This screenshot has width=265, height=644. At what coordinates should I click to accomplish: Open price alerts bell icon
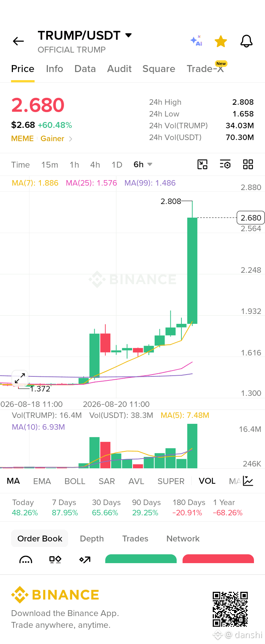[x=247, y=41]
